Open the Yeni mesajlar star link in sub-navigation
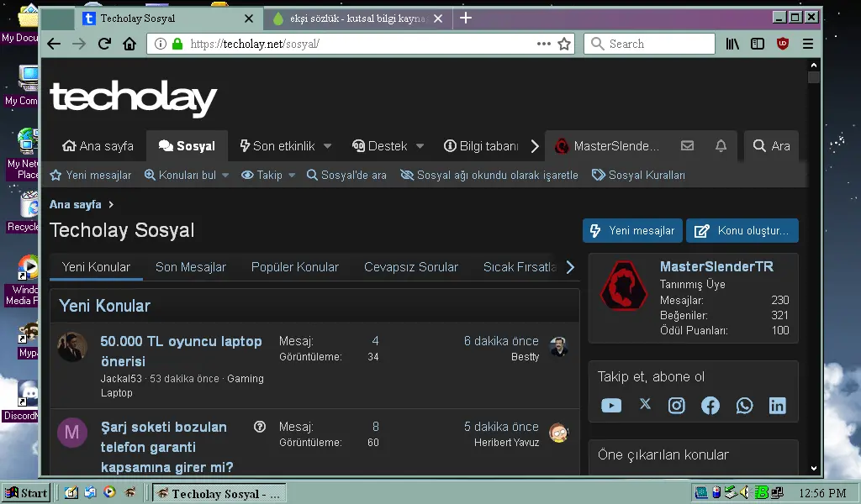 pyautogui.click(x=91, y=175)
